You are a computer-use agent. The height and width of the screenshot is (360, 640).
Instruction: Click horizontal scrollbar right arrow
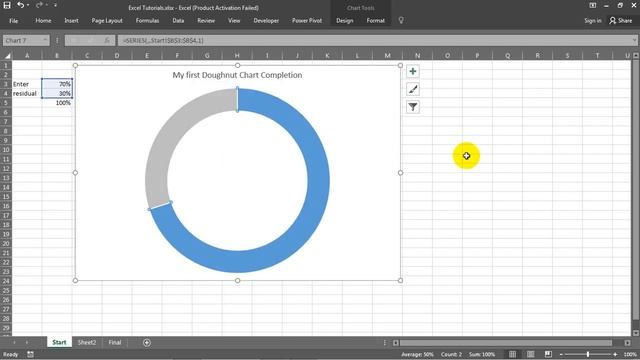pyautogui.click(x=627, y=343)
